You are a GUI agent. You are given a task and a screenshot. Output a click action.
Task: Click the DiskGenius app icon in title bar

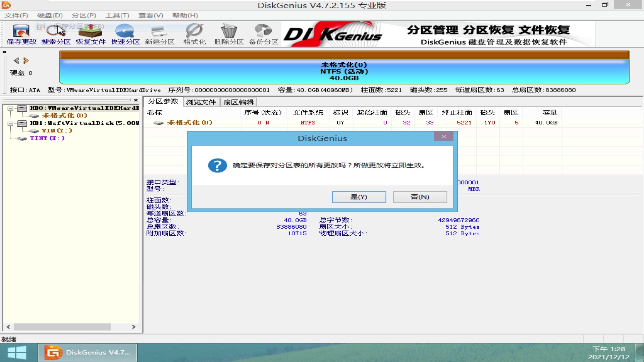(6, 5)
